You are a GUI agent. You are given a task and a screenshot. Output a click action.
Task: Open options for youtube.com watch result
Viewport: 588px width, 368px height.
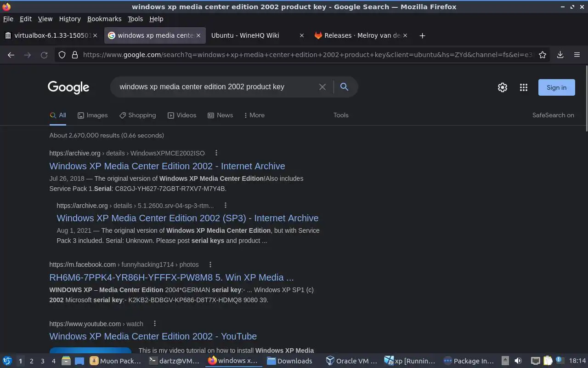pos(155,324)
